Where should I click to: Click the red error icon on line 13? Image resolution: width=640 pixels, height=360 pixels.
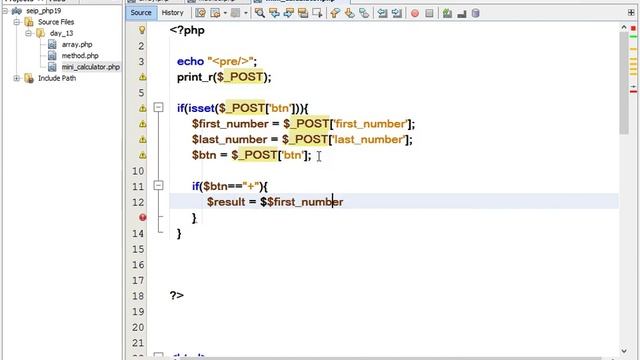click(142, 218)
